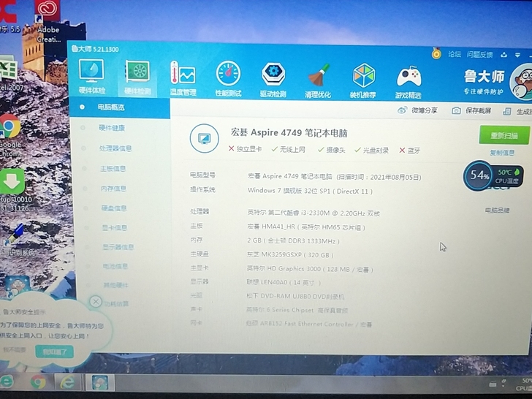
Task: Open 清理优化 cleanup optimization
Action: click(x=318, y=80)
